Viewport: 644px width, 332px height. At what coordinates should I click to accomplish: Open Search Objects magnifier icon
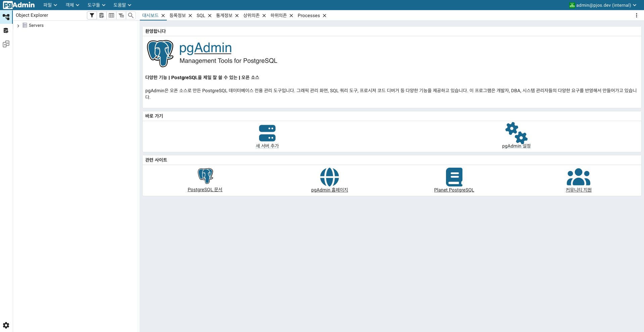tap(131, 15)
